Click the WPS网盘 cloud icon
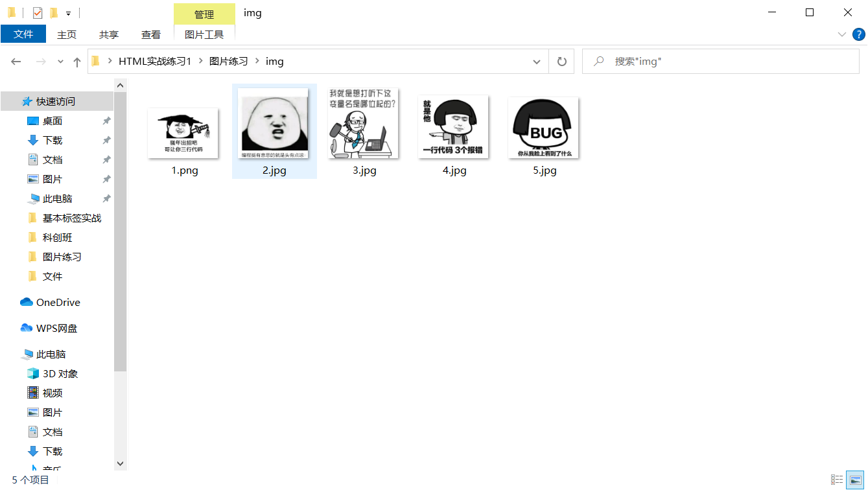Screen dimensions: 868x490 point(27,328)
